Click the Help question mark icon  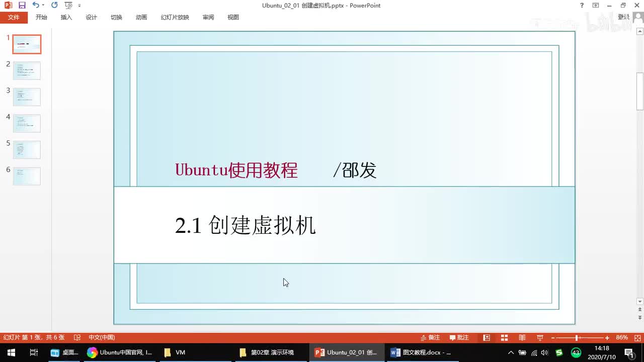(582, 5)
